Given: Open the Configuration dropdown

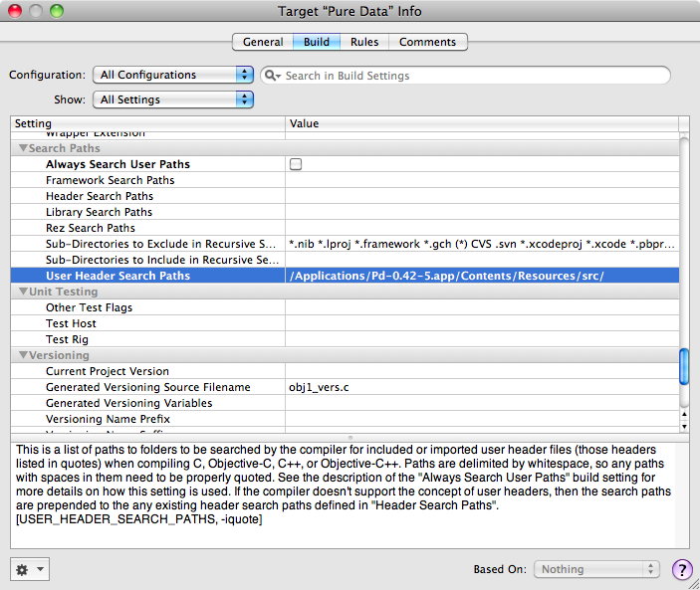Looking at the screenshot, I should pos(173,75).
